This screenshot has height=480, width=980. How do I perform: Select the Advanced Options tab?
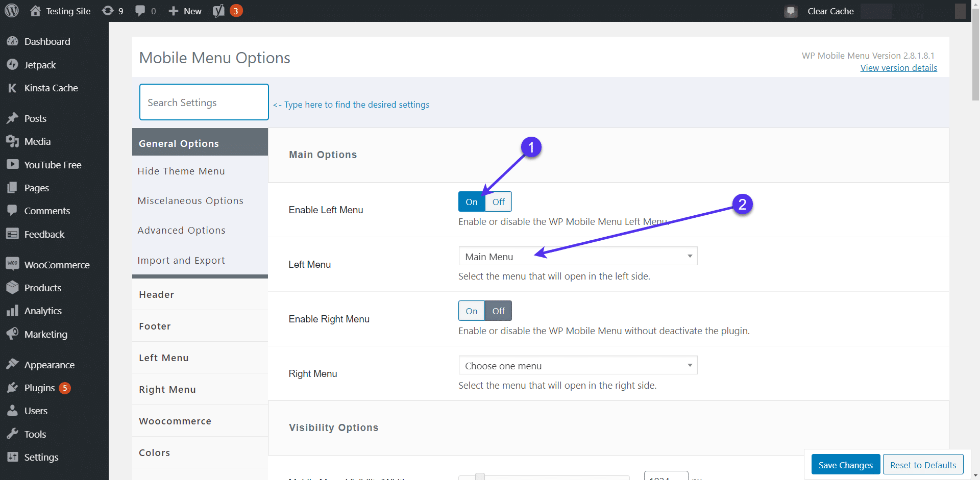181,231
